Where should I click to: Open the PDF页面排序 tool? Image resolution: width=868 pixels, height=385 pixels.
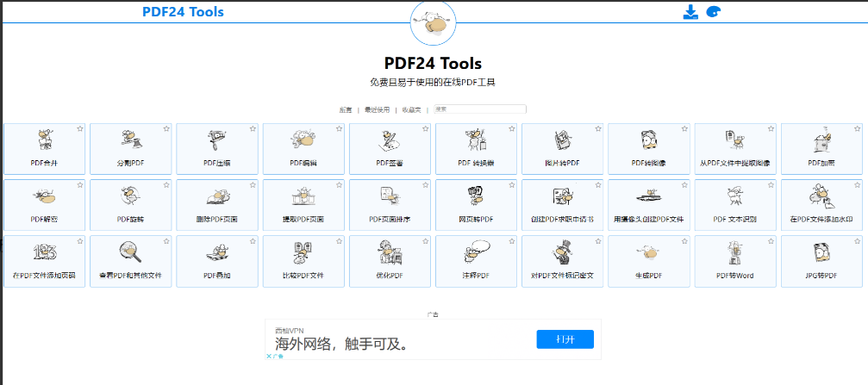click(x=390, y=205)
